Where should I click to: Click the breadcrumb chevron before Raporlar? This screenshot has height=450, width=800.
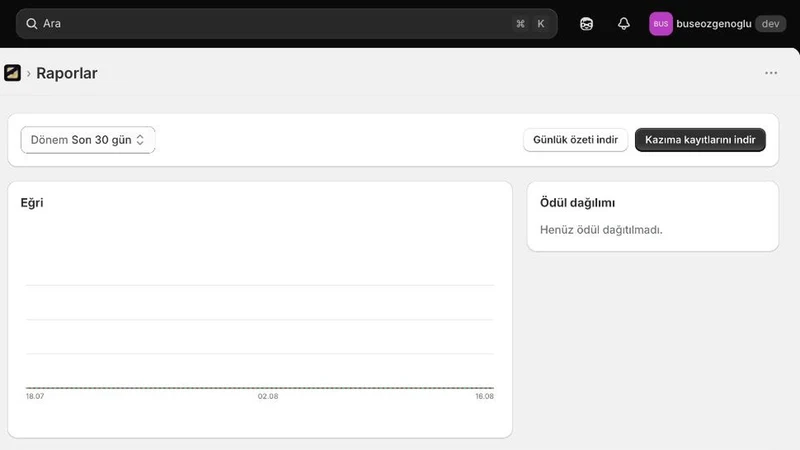[x=29, y=73]
